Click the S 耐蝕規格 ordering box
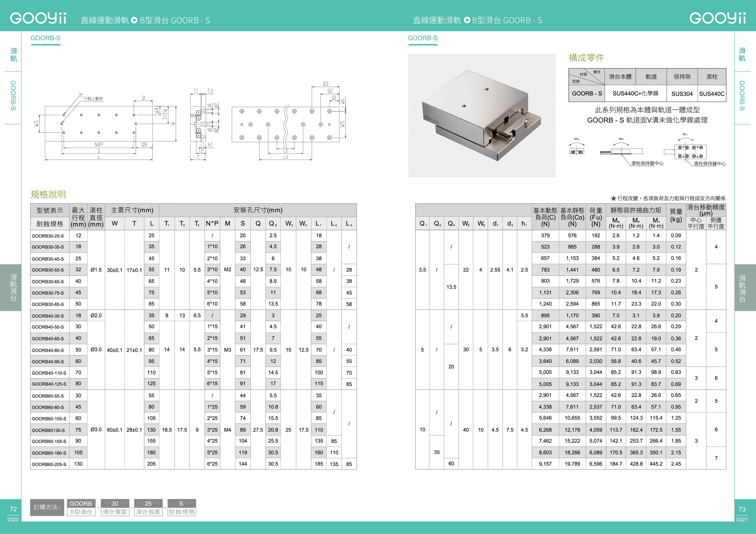756x534 pixels. tap(181, 507)
